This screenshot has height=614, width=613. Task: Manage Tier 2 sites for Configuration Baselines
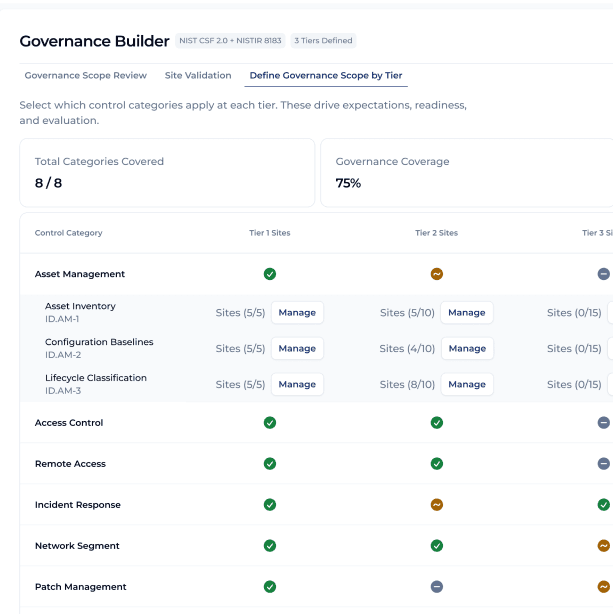click(466, 349)
